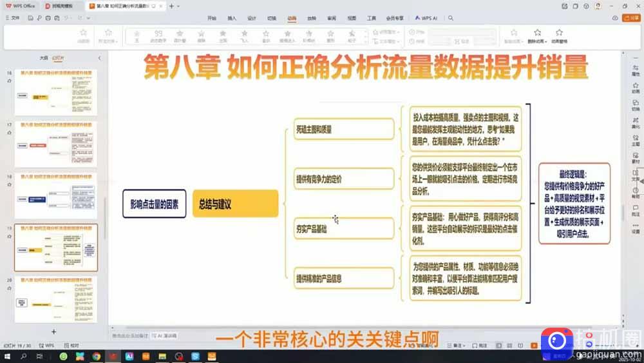Open the 开始 ribbon tab
Viewport: 644px width, 363px height.
[x=211, y=18]
